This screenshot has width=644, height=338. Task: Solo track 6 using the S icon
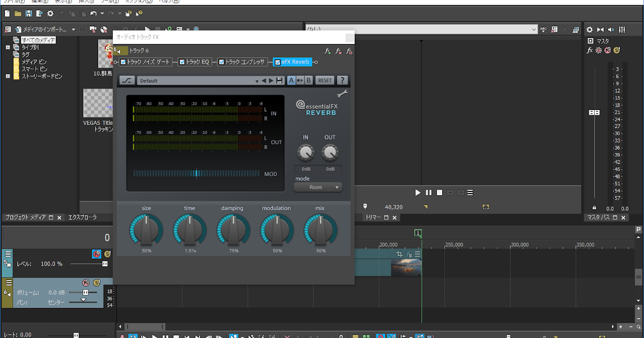(97, 282)
